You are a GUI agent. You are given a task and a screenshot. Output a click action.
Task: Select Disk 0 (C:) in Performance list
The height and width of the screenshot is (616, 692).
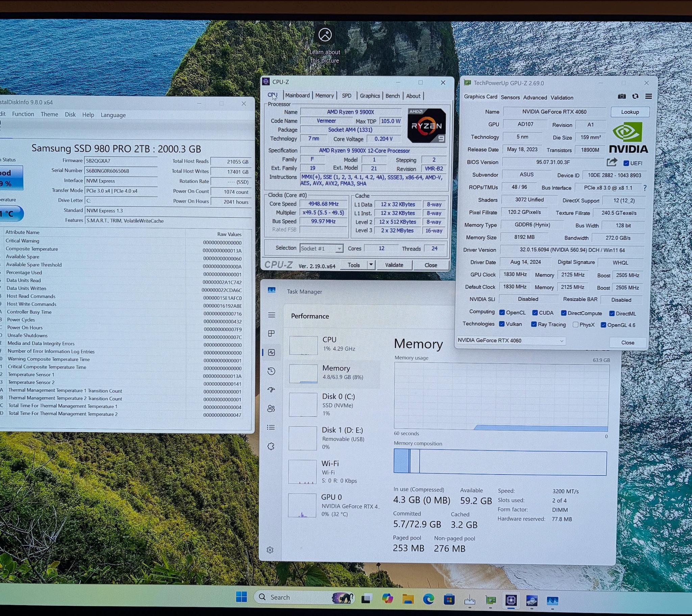[333, 405]
